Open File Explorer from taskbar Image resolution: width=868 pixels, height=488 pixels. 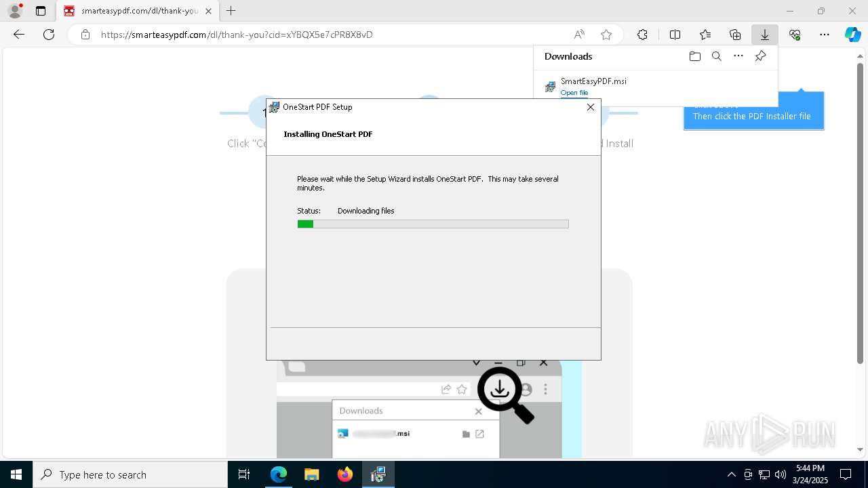point(312,474)
